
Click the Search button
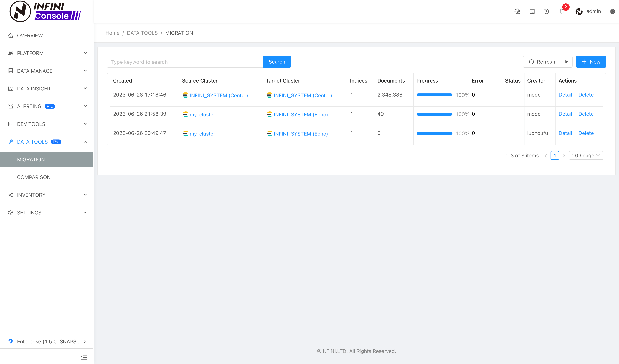click(277, 62)
